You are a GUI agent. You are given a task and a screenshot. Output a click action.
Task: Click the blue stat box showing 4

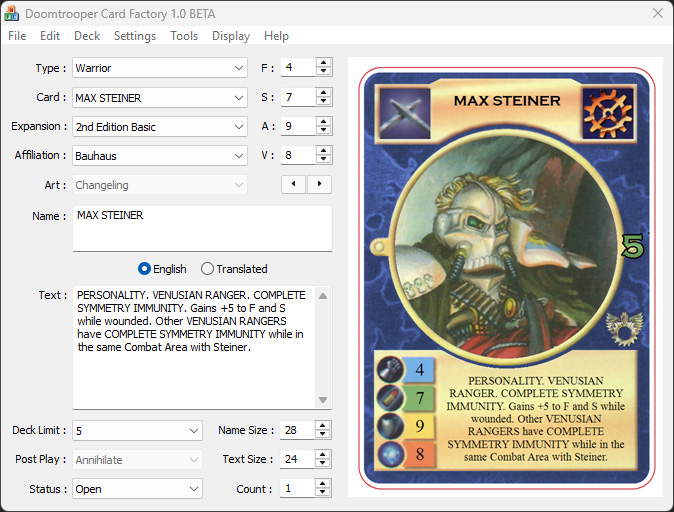tap(420, 370)
